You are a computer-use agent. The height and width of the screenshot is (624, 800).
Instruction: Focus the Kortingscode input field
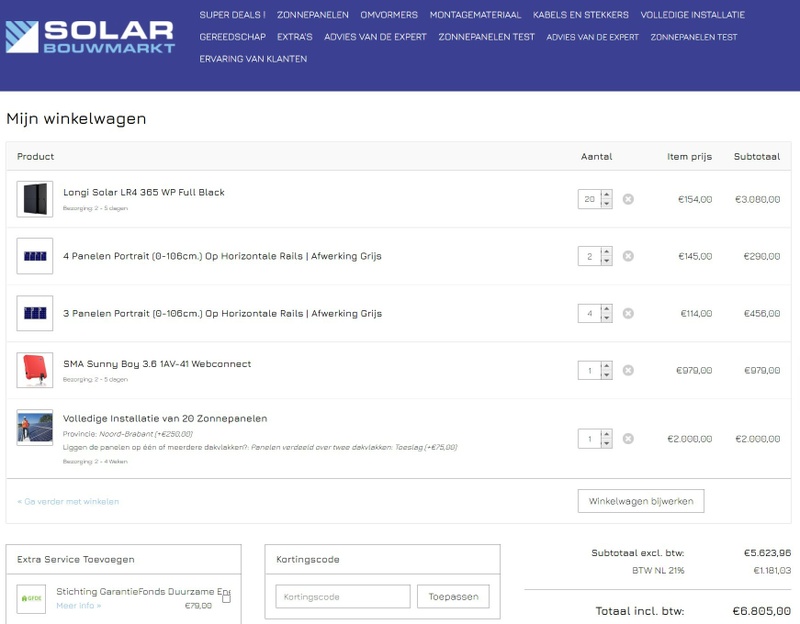pyautogui.click(x=343, y=596)
